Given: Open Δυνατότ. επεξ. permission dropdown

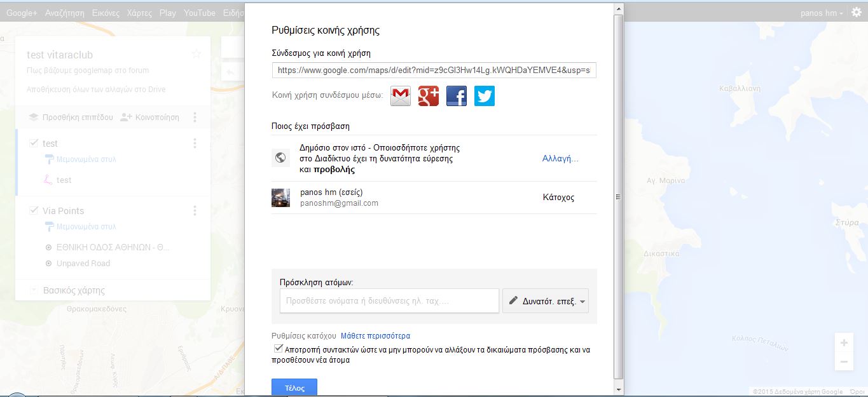Looking at the screenshot, I should coord(546,302).
